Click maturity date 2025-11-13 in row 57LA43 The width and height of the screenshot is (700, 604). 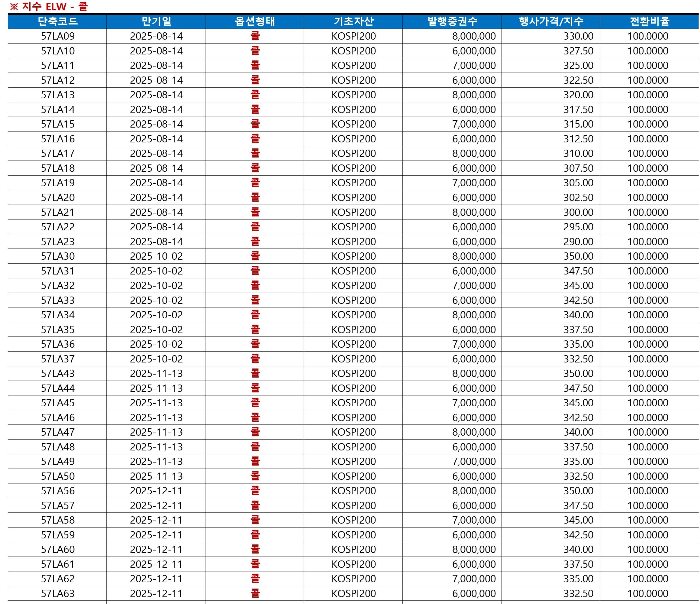point(156,374)
